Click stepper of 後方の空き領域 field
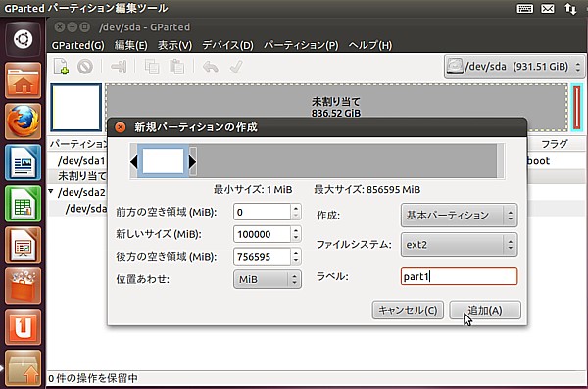The height and width of the screenshot is (389, 588). [x=296, y=257]
